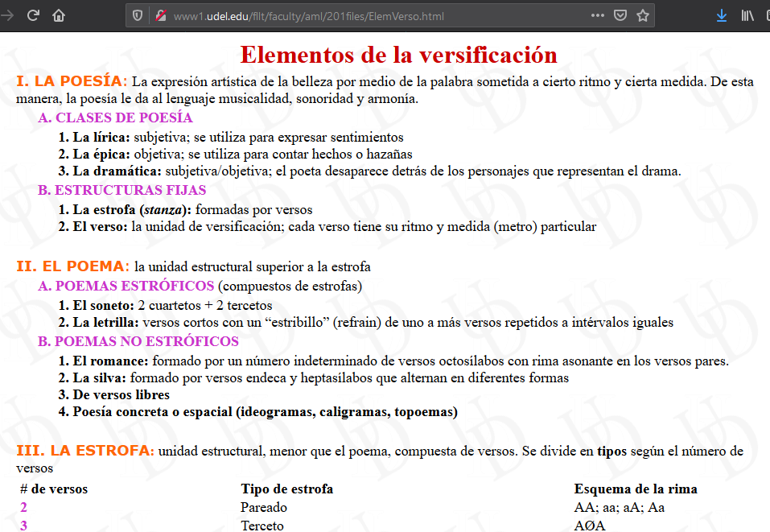Click the 'Tipo de estrofa' column header

(x=286, y=489)
